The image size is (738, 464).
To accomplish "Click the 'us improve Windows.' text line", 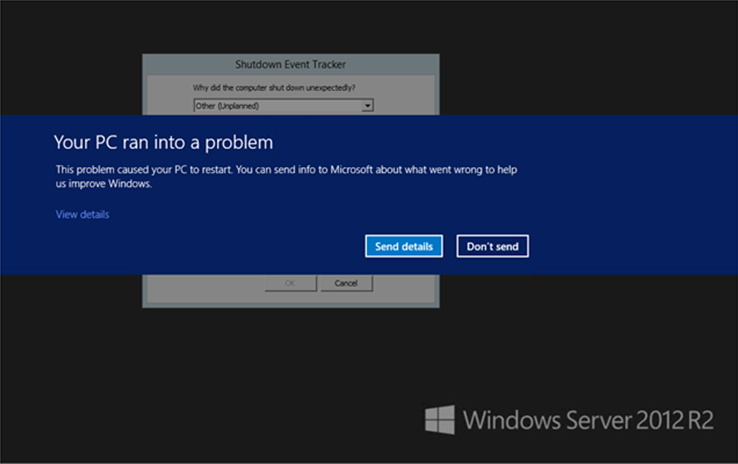I will click(104, 184).
